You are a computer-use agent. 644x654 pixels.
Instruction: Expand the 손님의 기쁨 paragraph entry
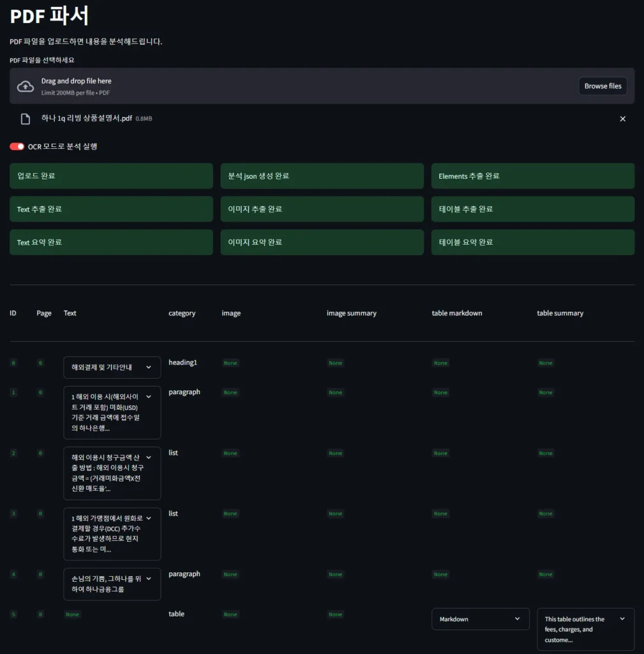(x=112, y=584)
